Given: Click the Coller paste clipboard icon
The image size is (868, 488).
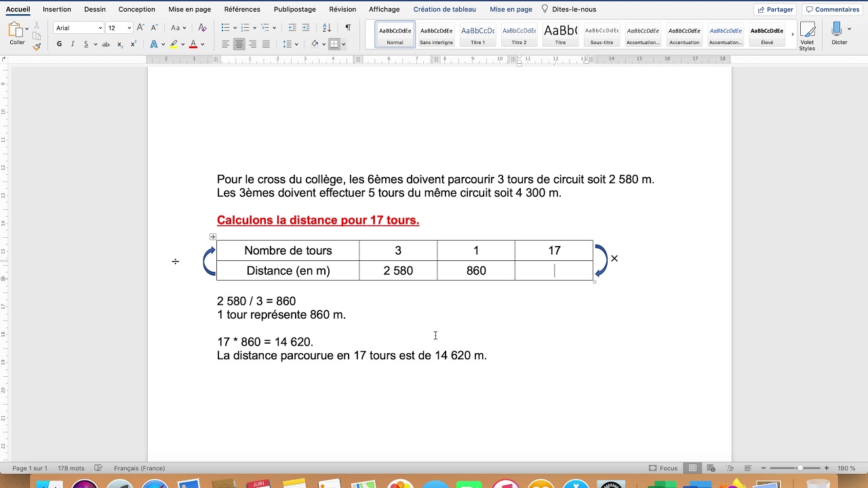Looking at the screenshot, I should pos(15,30).
